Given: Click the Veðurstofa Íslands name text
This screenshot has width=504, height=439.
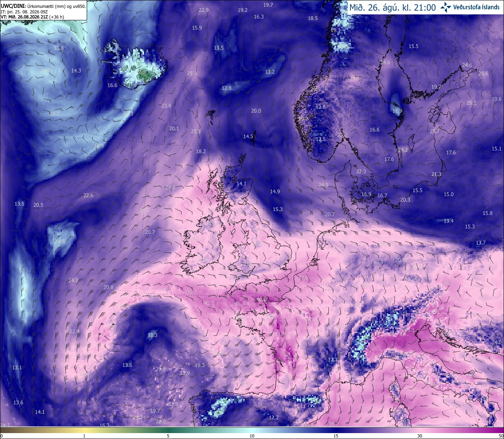Looking at the screenshot, I should [476, 7].
